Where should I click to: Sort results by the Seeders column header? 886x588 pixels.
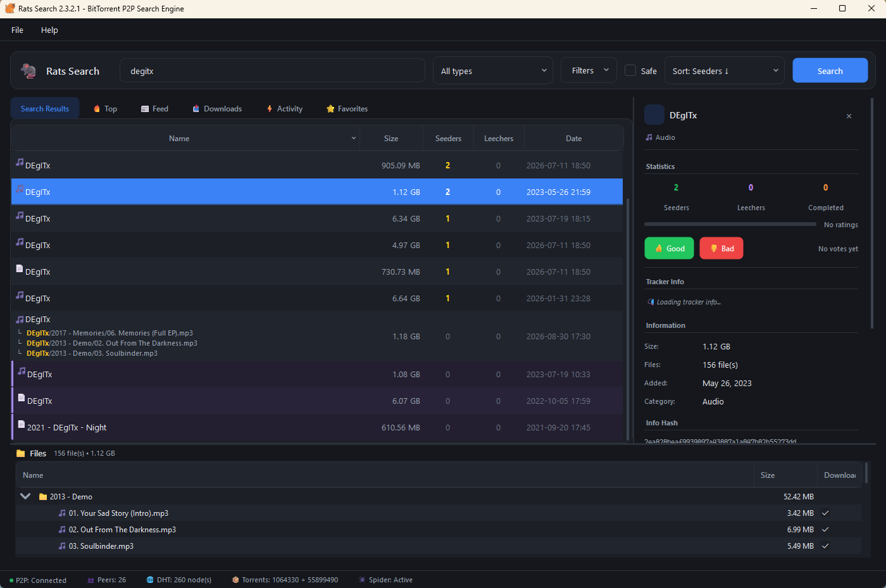(x=448, y=139)
